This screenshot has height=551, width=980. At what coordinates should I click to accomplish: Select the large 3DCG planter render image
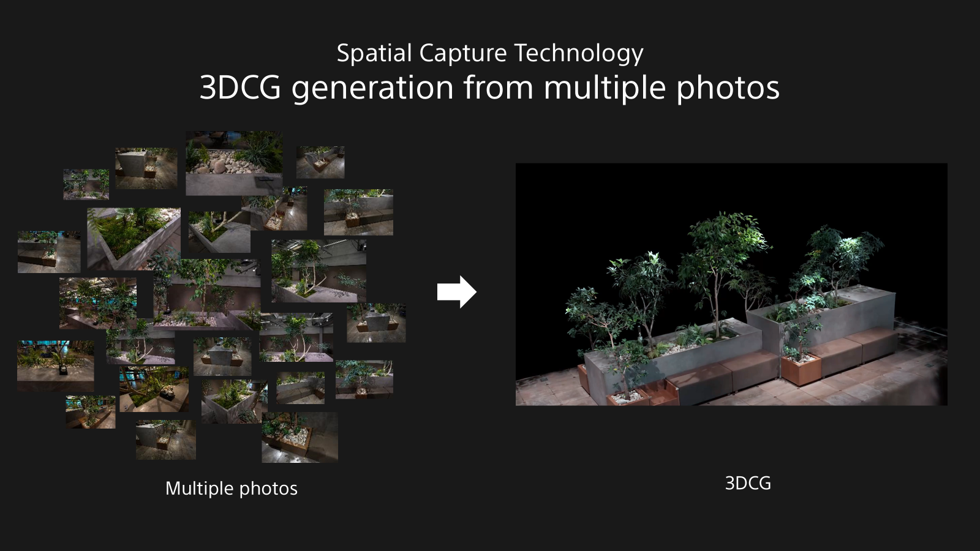click(731, 284)
